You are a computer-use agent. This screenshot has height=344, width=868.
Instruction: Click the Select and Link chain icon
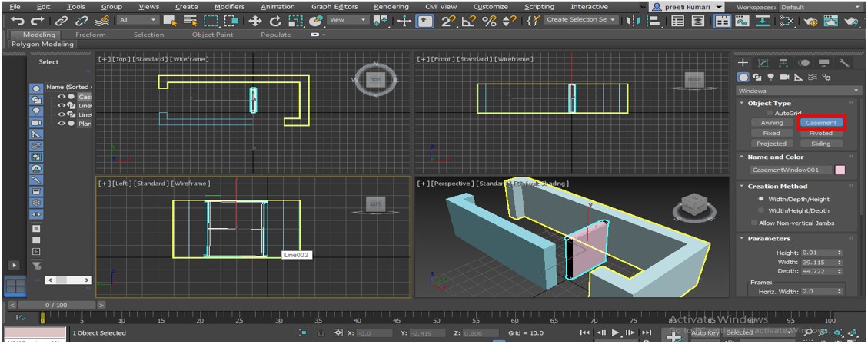[x=61, y=21]
